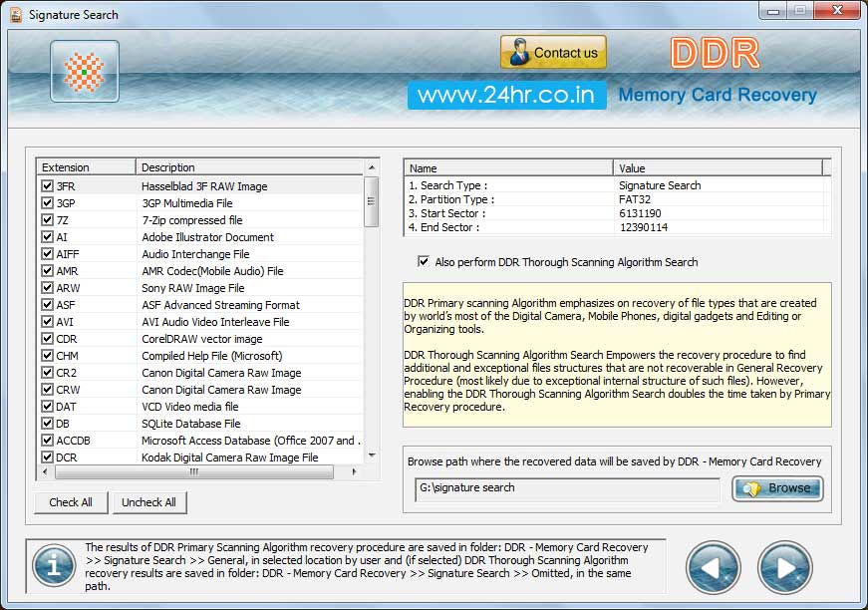The width and height of the screenshot is (868, 610).
Task: Toggle the CHM extension checkbox
Action: (x=47, y=356)
